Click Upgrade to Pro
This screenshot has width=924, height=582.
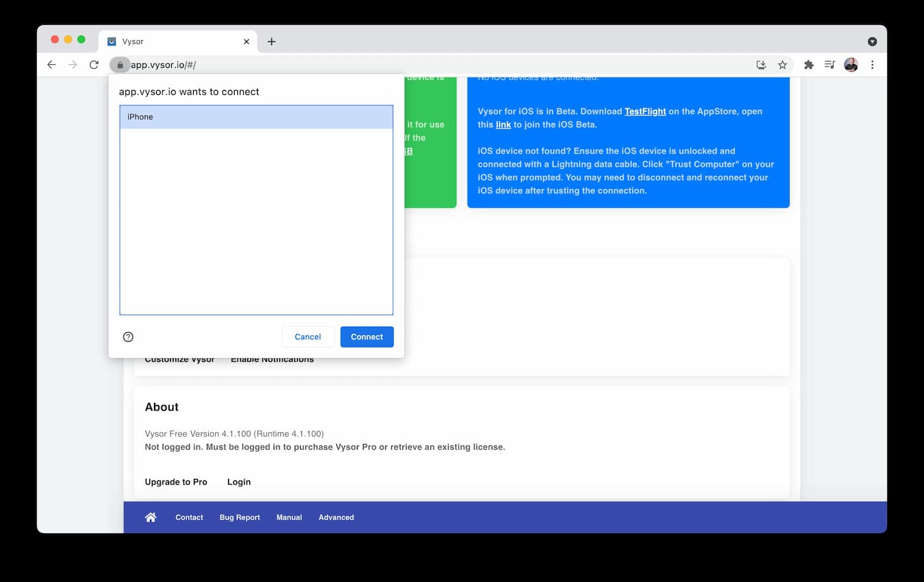[176, 482]
